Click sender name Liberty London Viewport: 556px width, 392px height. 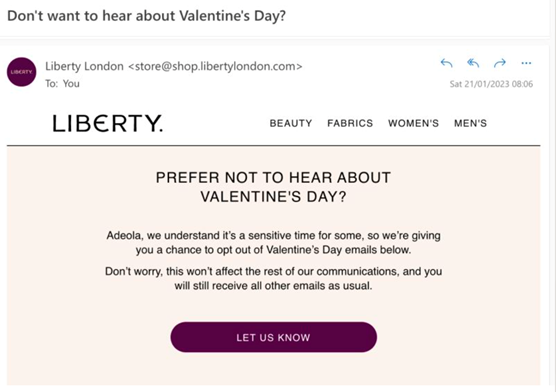(84, 66)
